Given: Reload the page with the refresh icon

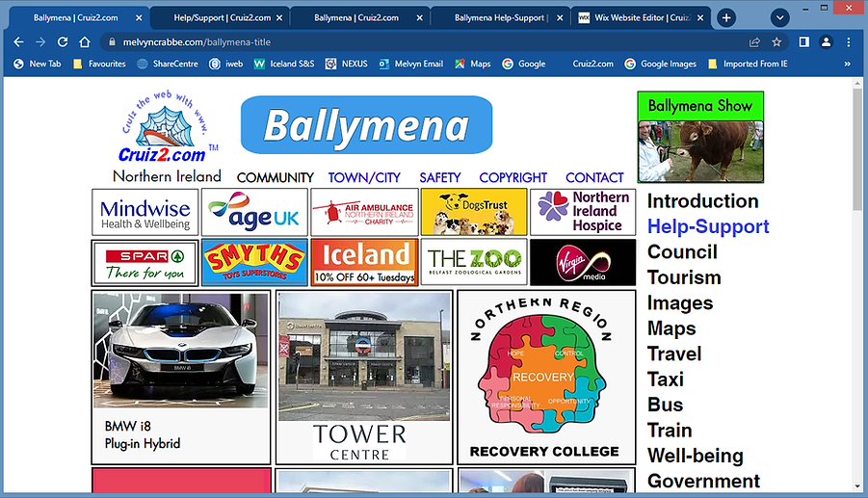Looking at the screenshot, I should pos(63,42).
